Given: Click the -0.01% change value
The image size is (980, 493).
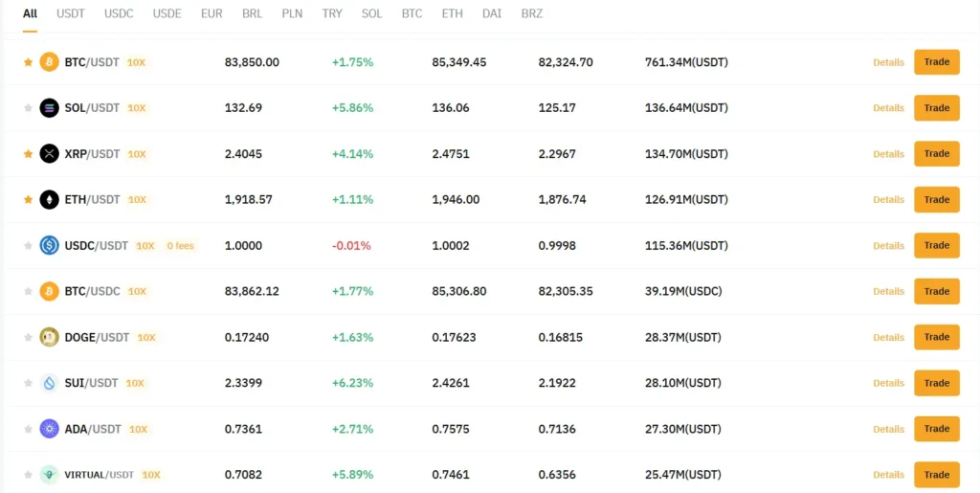Looking at the screenshot, I should click(x=351, y=246).
